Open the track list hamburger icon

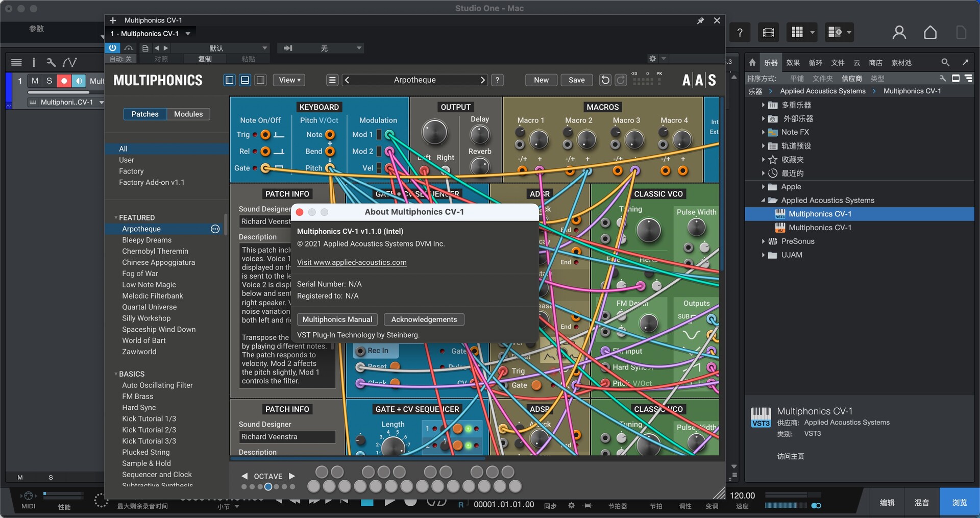click(x=16, y=62)
